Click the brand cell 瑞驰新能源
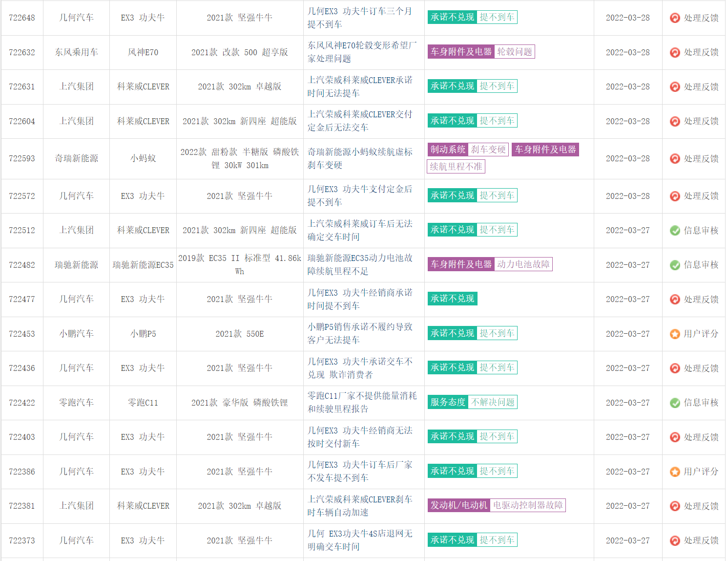The height and width of the screenshot is (561, 728). click(76, 265)
